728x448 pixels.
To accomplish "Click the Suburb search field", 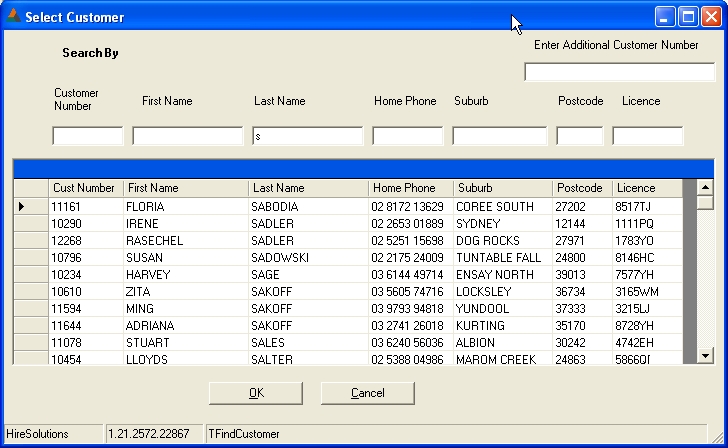I will (x=500, y=136).
